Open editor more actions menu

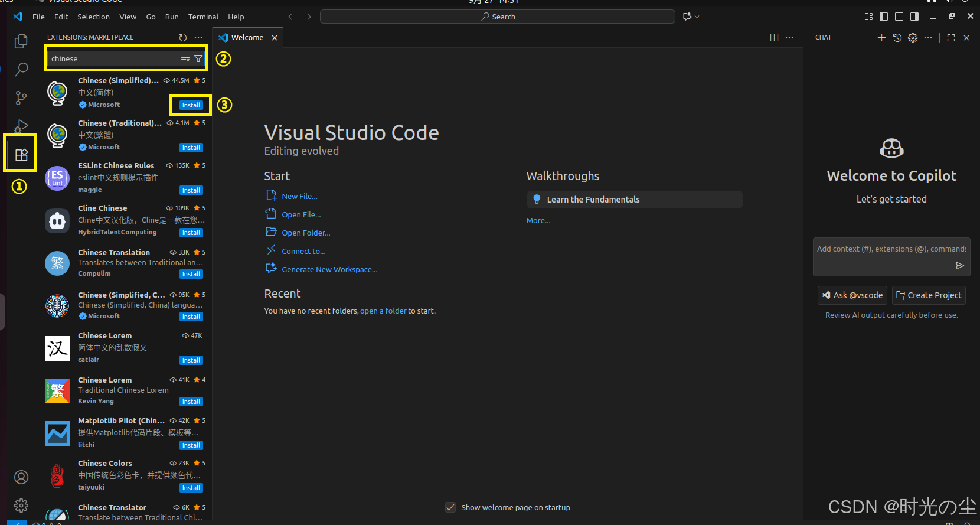pyautogui.click(x=789, y=37)
